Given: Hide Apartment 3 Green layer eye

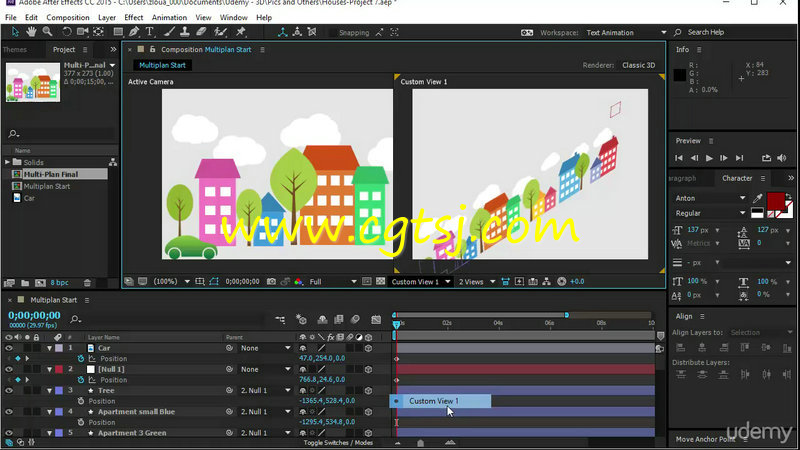Looking at the screenshot, I should (9, 433).
